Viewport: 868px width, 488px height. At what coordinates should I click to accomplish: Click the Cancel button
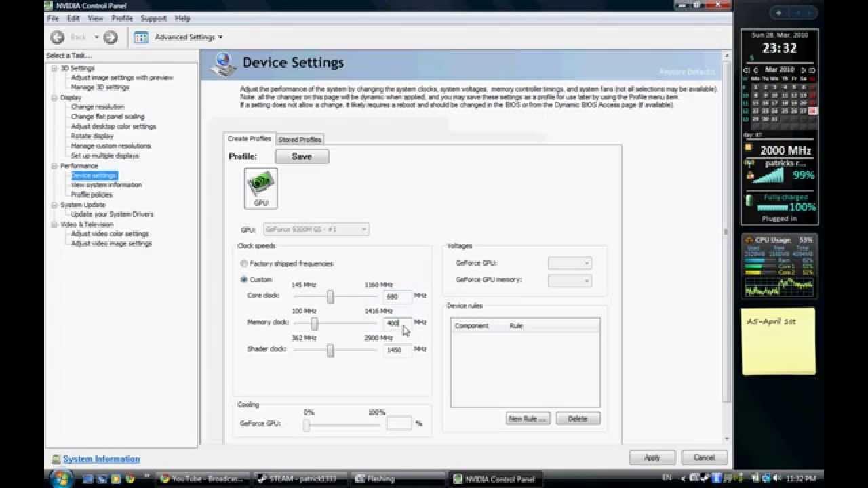(704, 457)
